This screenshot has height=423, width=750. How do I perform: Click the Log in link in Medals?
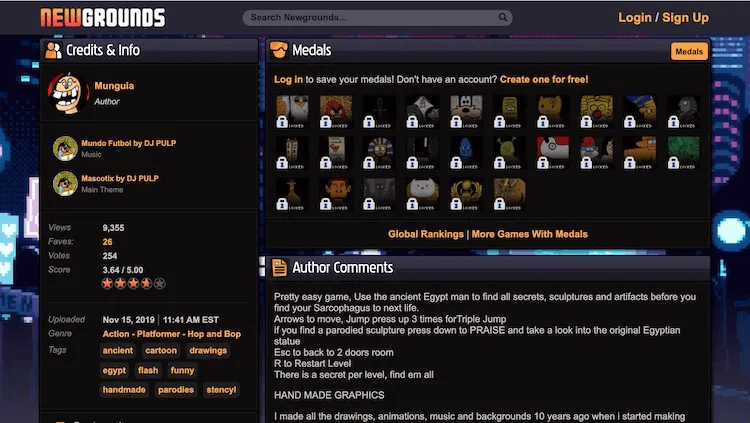288,79
